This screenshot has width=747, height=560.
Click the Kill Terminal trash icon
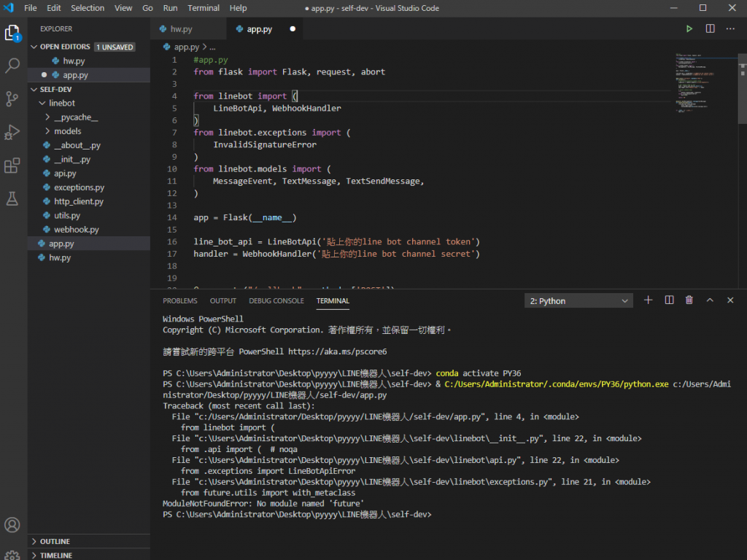pyautogui.click(x=689, y=300)
